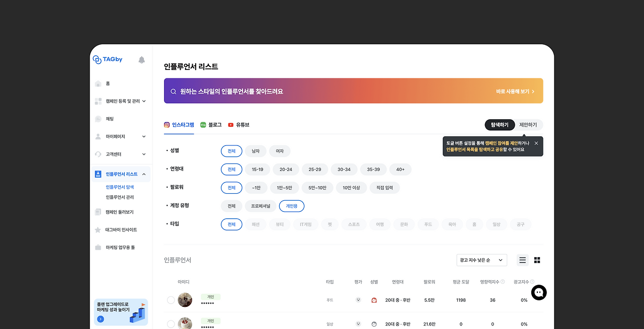Select 개인용 account type filter
Screen dimensions: 644x329
tap(292, 206)
